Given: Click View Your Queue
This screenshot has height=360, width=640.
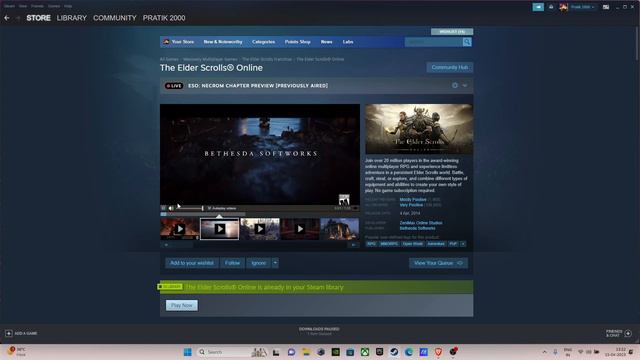Looking at the screenshot, I should click(x=438, y=263).
